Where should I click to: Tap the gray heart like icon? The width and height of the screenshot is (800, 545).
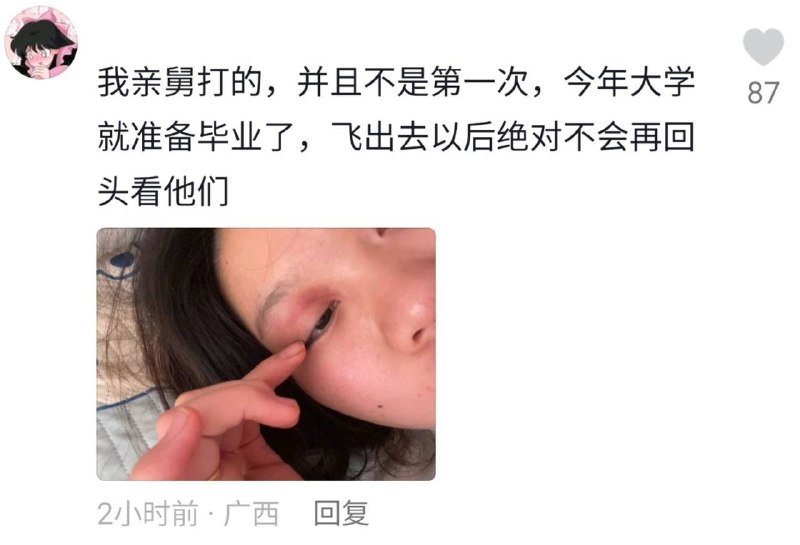[763, 47]
